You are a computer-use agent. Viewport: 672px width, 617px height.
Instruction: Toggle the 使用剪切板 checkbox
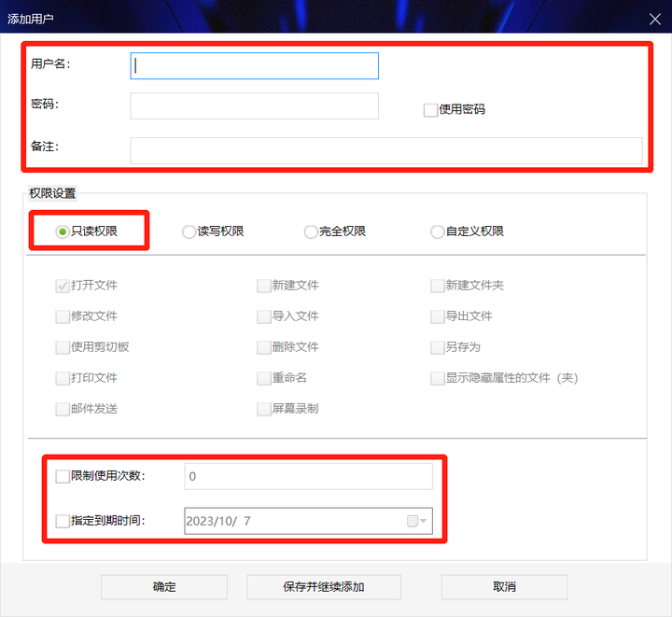63,347
